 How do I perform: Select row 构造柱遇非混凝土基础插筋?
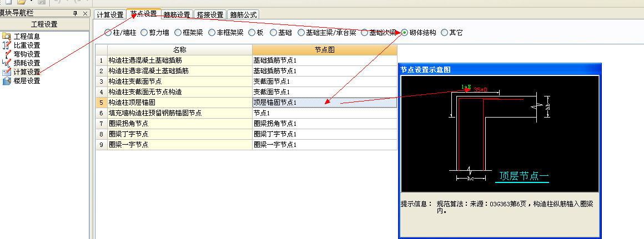tap(180, 71)
